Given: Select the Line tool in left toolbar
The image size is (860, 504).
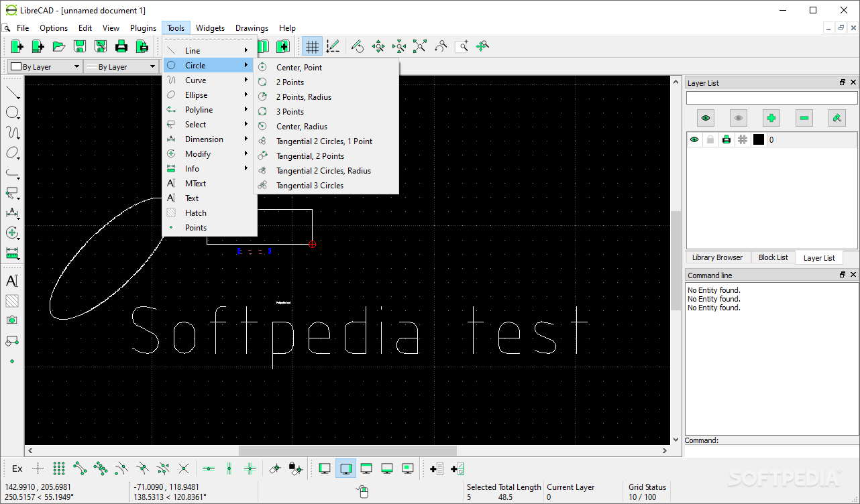Looking at the screenshot, I should pos(13,92).
